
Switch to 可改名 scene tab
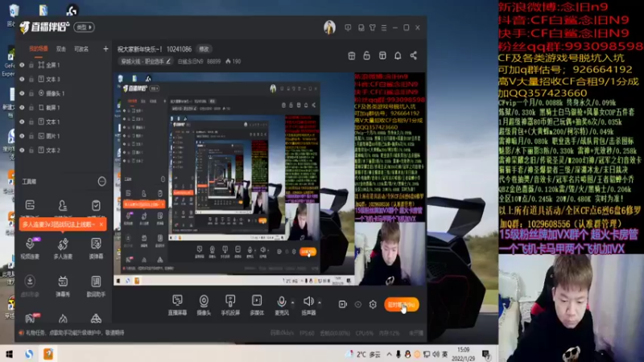point(81,49)
